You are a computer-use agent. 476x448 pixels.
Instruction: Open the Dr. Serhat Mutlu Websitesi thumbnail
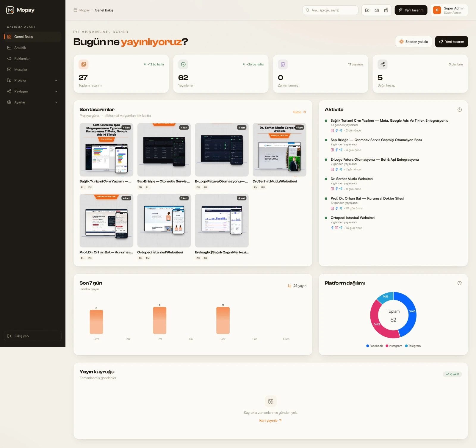[279, 150]
